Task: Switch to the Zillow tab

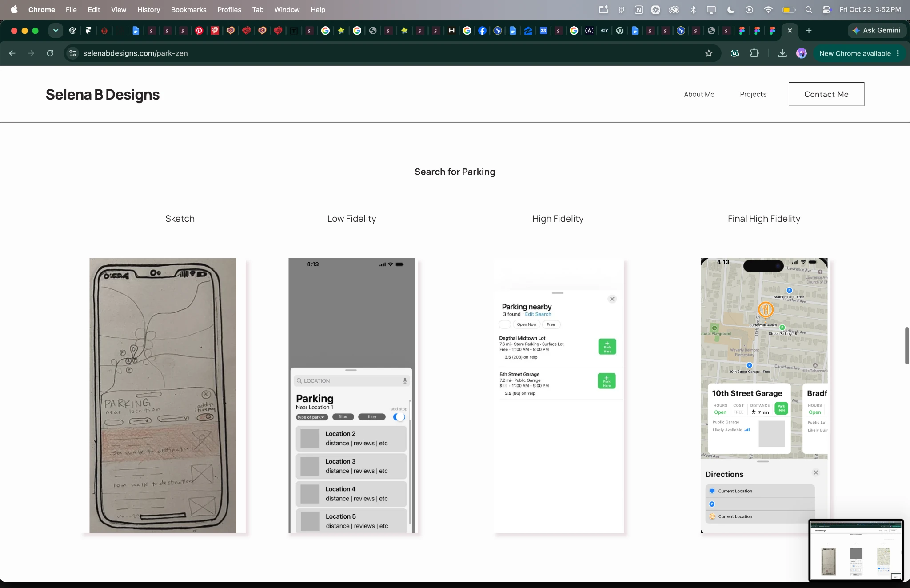Action: (x=528, y=31)
